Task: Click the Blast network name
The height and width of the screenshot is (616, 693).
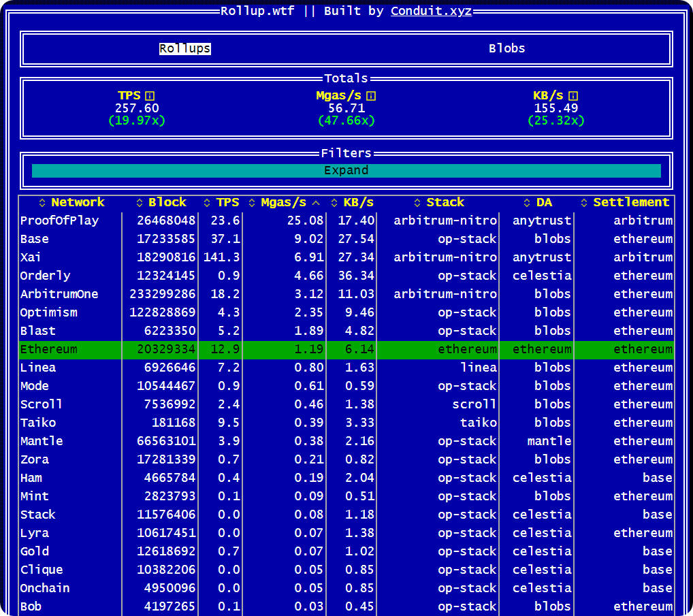Action: [x=38, y=331]
